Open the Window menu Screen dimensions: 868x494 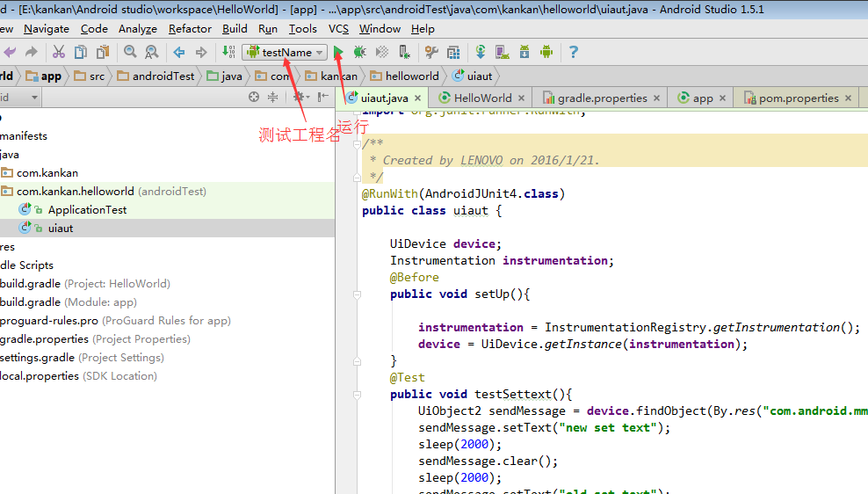380,29
